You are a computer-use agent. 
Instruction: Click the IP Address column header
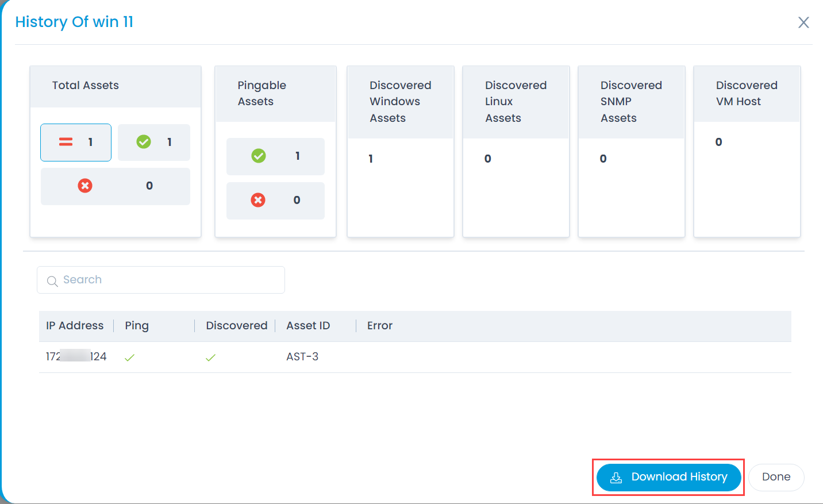(x=75, y=326)
